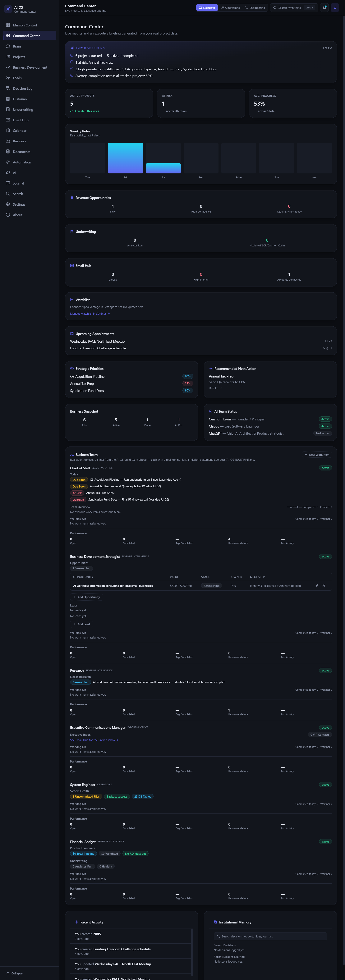
Task: Click the Friday bar in Weekly Pulse
Action: click(125, 158)
